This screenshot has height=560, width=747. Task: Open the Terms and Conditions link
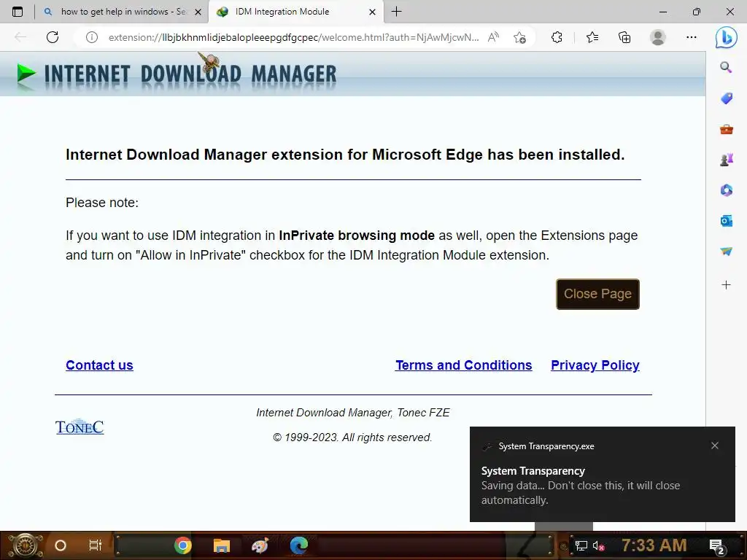click(463, 365)
